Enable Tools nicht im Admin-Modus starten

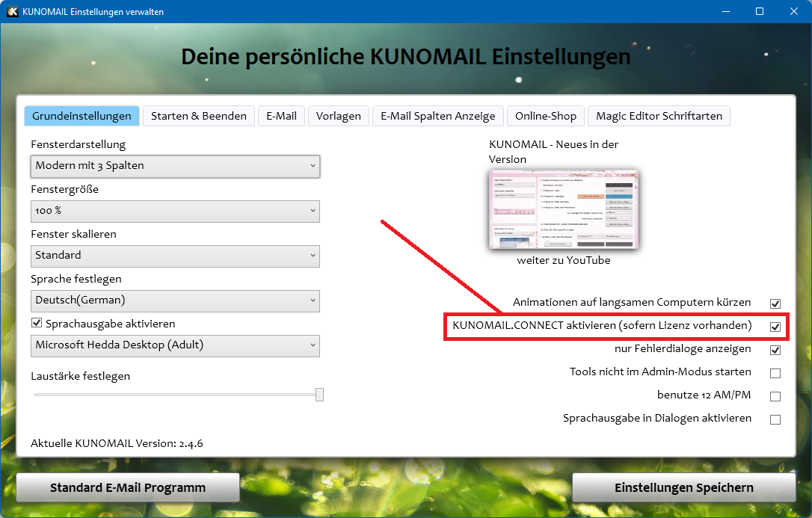click(775, 373)
